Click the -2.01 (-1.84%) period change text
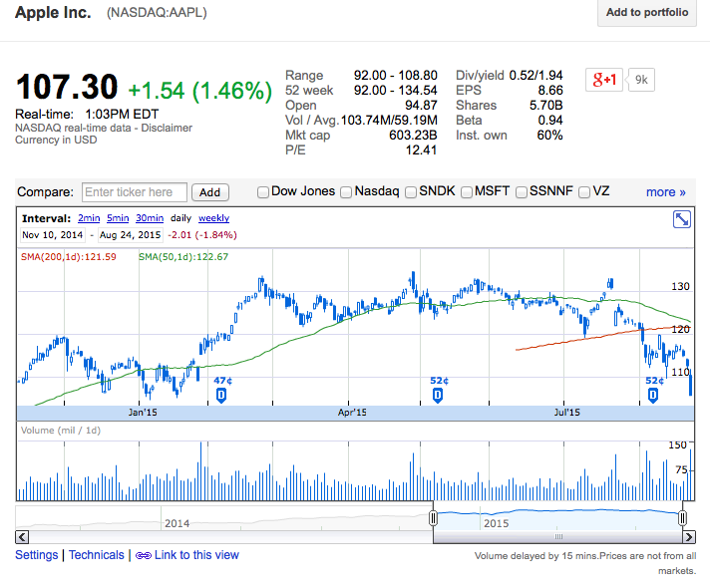 [202, 235]
